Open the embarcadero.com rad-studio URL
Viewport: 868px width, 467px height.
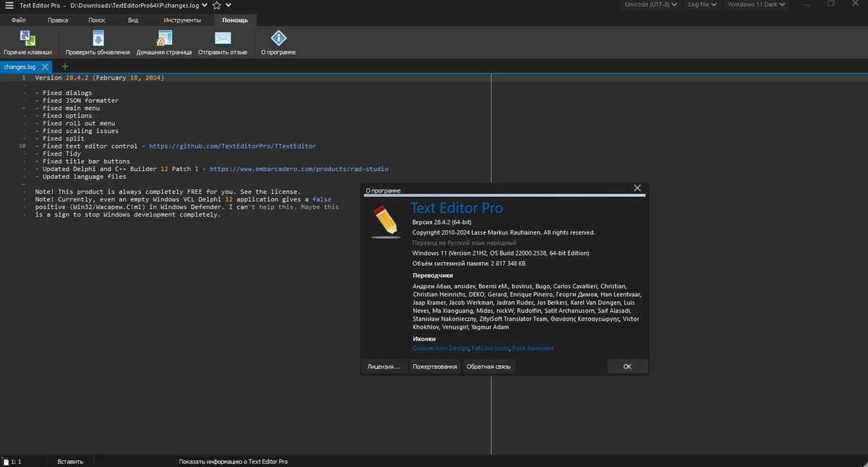tap(299, 169)
